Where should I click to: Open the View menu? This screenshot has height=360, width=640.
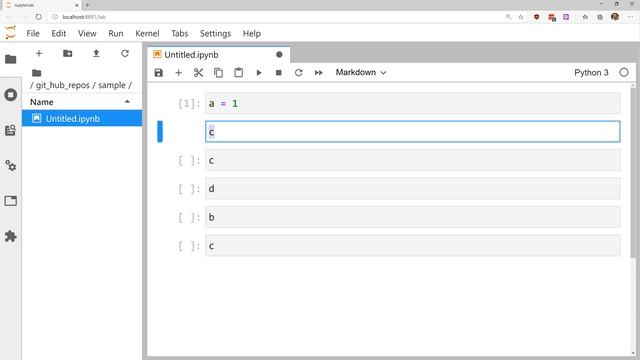tap(87, 33)
